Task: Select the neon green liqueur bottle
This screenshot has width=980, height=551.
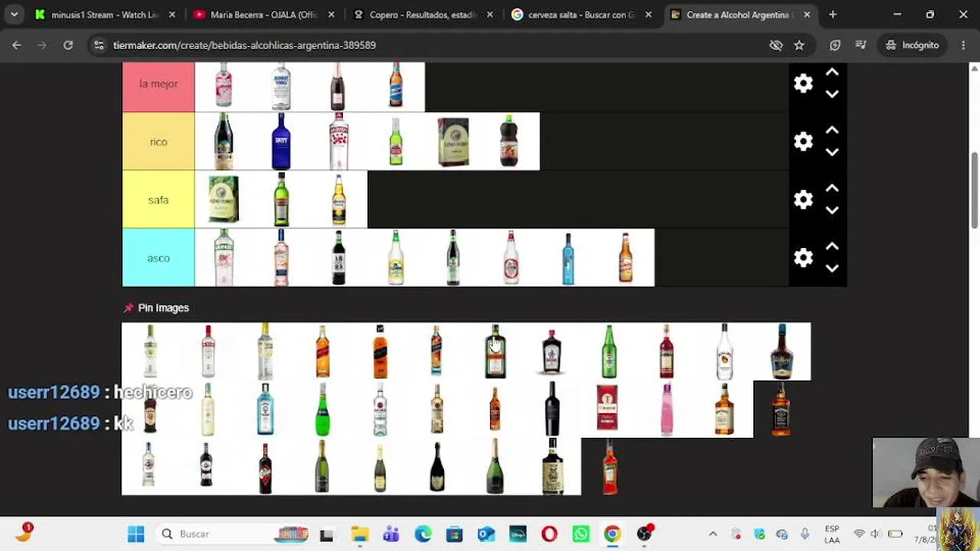Action: pyautogui.click(x=322, y=409)
